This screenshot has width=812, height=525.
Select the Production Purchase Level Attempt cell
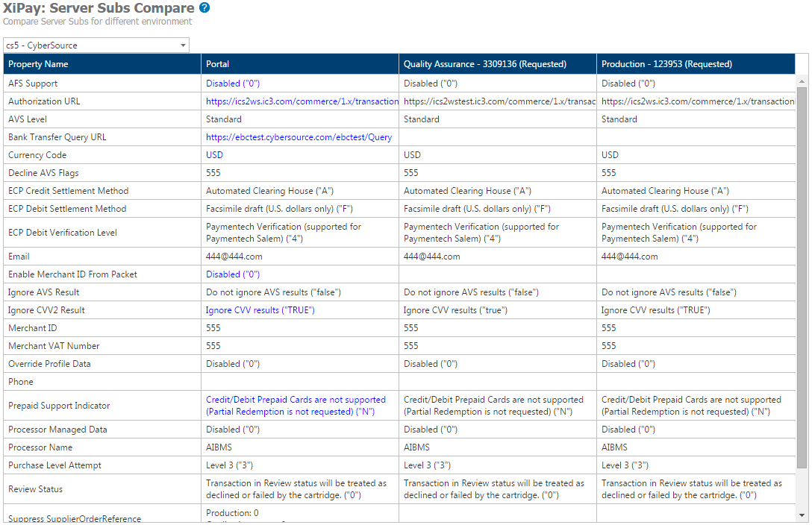pyautogui.click(x=625, y=465)
